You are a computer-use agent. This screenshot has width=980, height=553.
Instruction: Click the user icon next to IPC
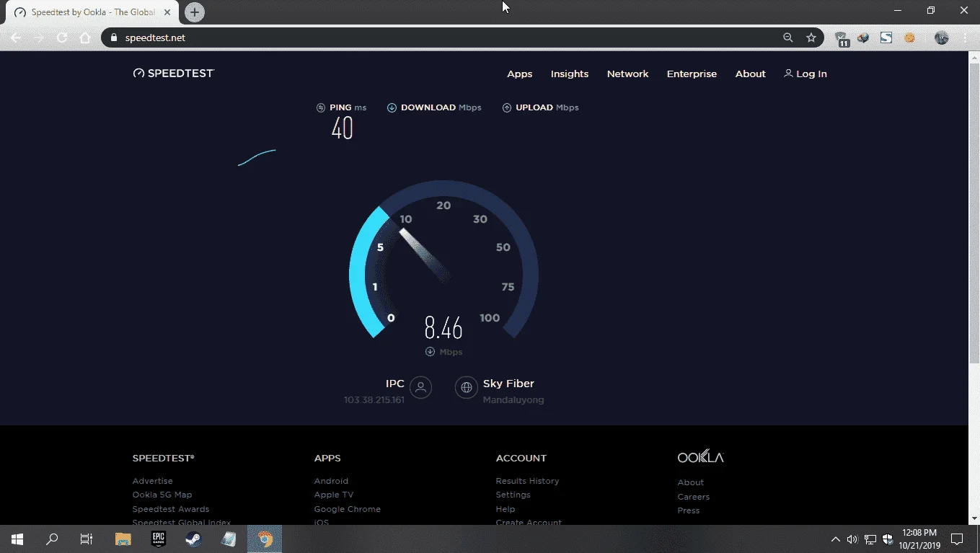click(420, 387)
